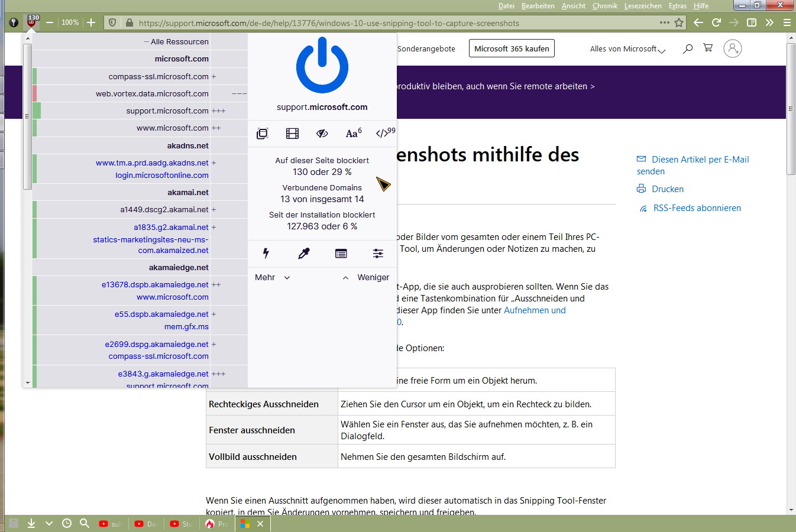Open the Extras menu
The height and width of the screenshot is (532, 796).
pyautogui.click(x=678, y=6)
